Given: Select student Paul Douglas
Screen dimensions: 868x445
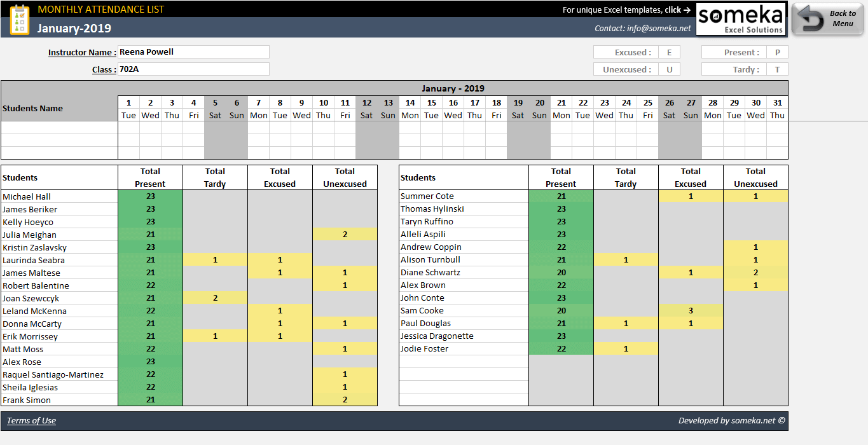Looking at the screenshot, I should tap(464, 323).
